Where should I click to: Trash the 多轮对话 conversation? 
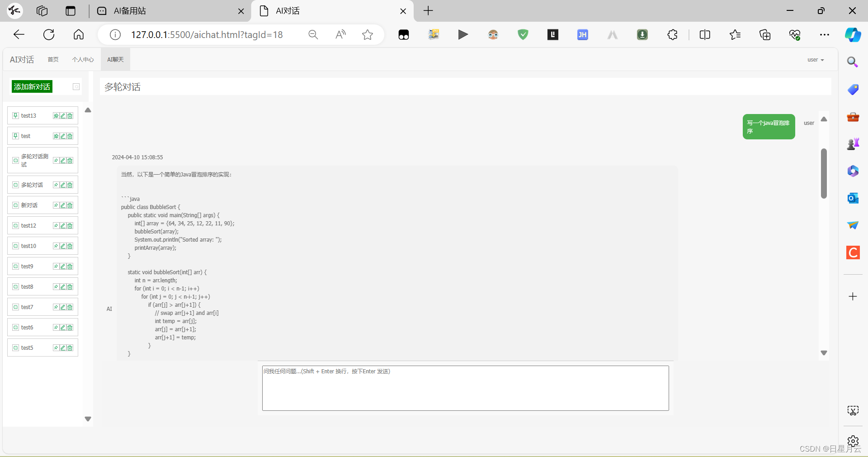tap(70, 185)
